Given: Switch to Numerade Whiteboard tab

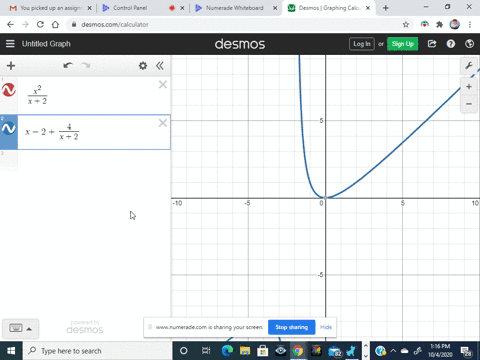Looking at the screenshot, I should click(234, 8).
